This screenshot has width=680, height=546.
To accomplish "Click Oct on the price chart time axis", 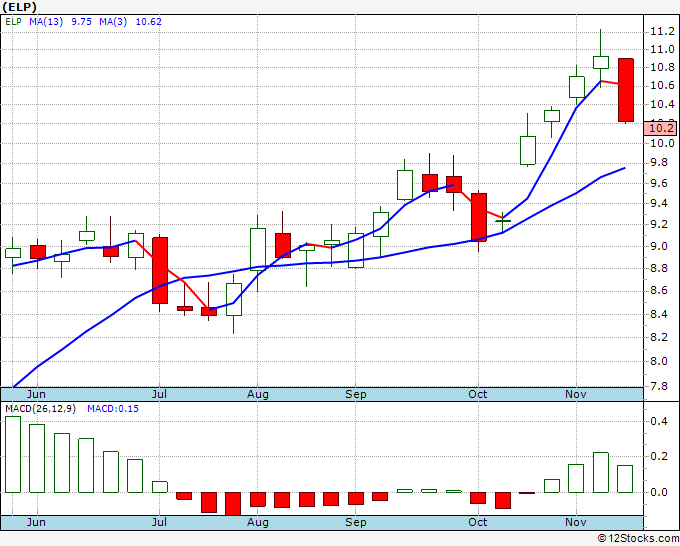I will tap(477, 394).
